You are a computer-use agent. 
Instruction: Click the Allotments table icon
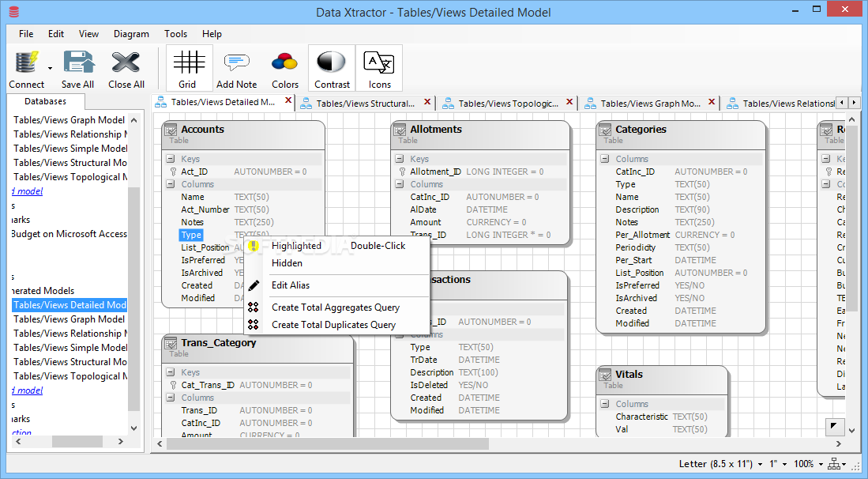click(x=400, y=130)
